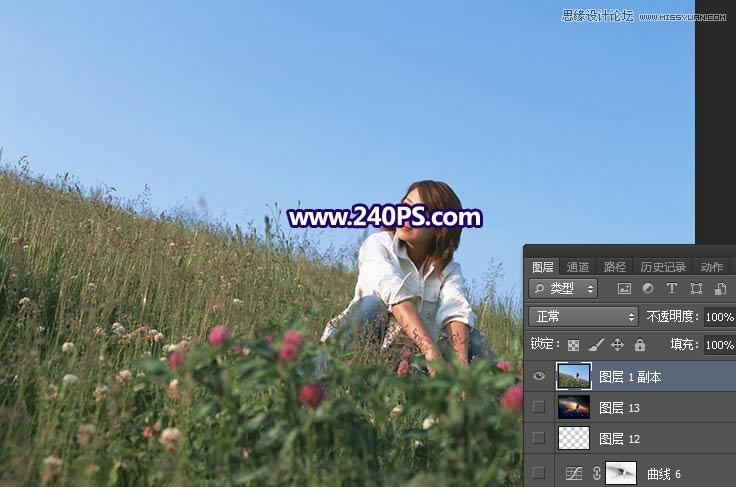Viewport: 736px width, 487px height.
Task: Switch to the 通道 tab
Action: (577, 267)
